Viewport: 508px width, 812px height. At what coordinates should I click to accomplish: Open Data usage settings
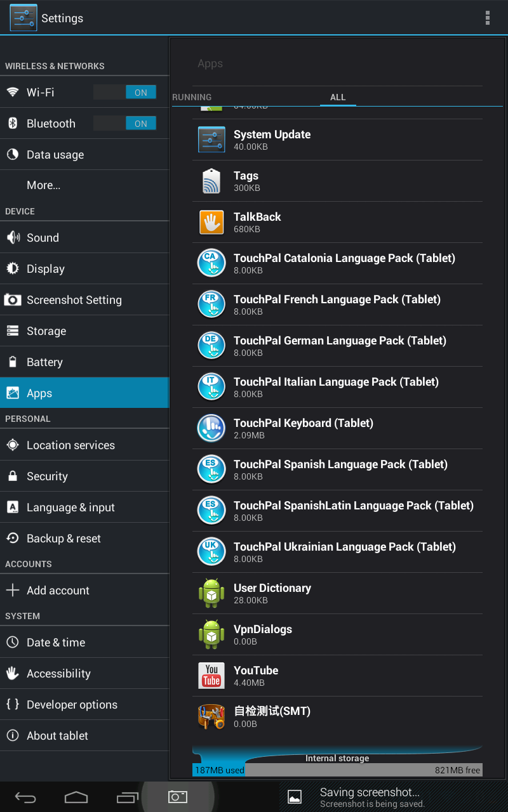(x=84, y=155)
